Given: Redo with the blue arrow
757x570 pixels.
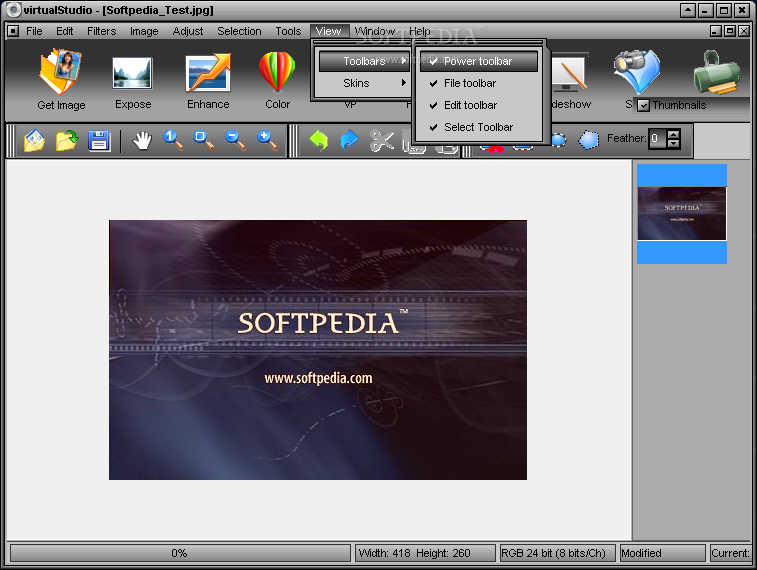Looking at the screenshot, I should click(349, 140).
